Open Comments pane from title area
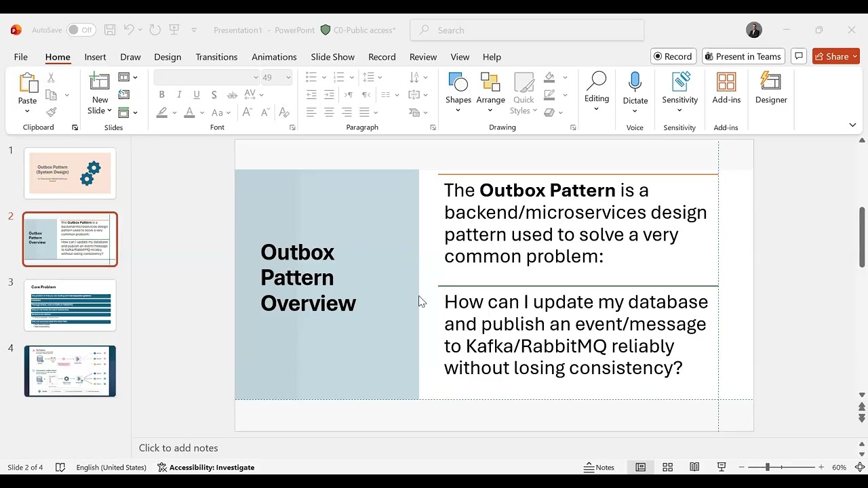Viewport: 868px width, 488px height. pos(799,56)
